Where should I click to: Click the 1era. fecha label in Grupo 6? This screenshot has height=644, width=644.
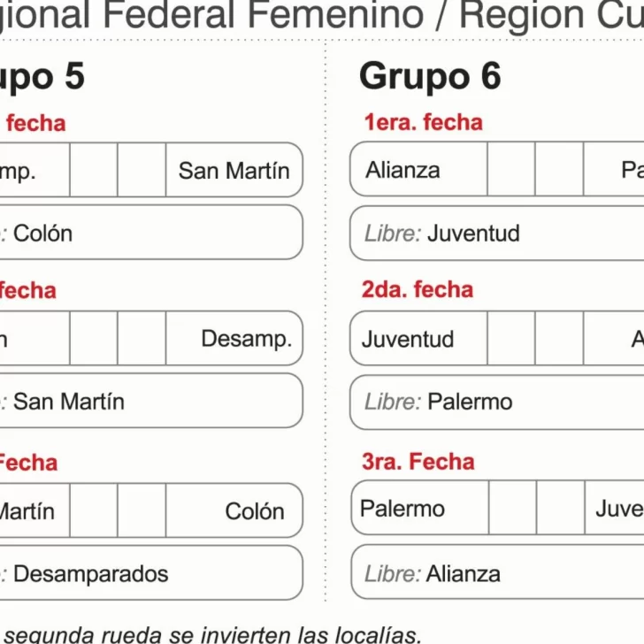click(x=423, y=122)
